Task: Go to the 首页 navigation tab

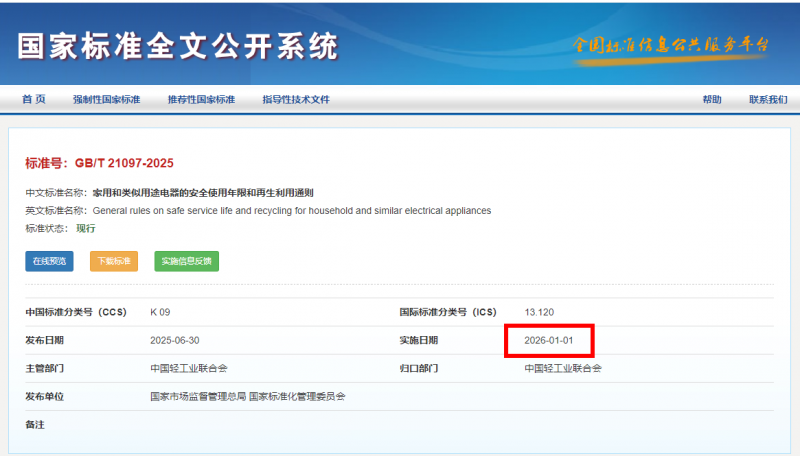Action: coord(34,100)
